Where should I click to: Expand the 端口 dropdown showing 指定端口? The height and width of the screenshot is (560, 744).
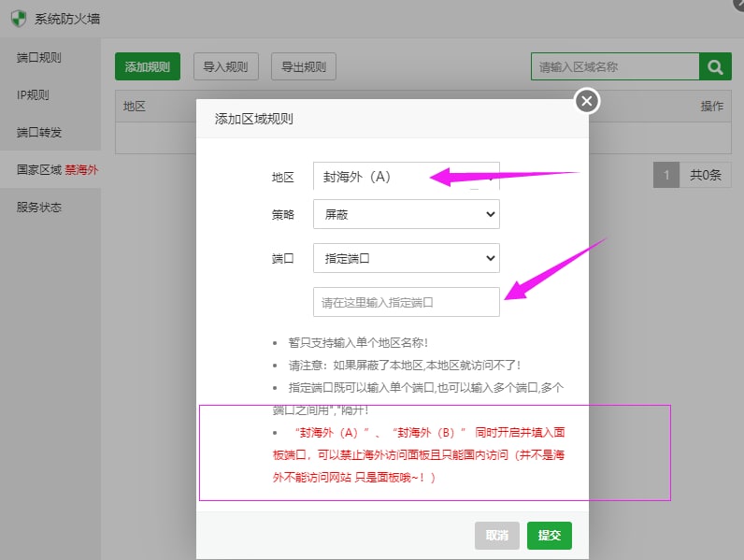(406, 258)
